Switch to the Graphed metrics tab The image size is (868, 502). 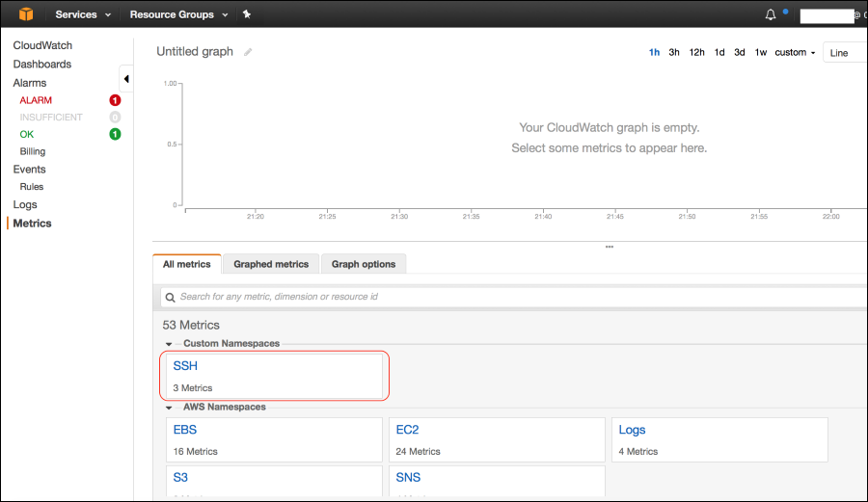[271, 264]
